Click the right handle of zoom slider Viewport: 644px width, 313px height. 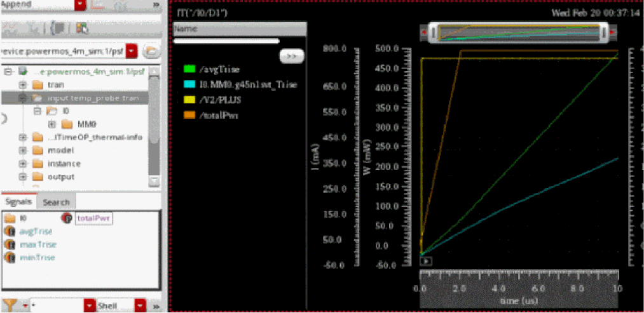click(604, 33)
